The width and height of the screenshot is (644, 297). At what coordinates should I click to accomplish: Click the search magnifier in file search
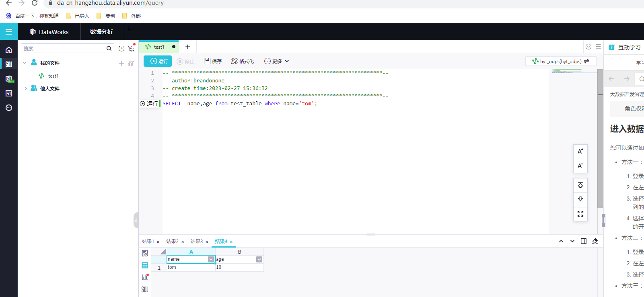(x=109, y=48)
